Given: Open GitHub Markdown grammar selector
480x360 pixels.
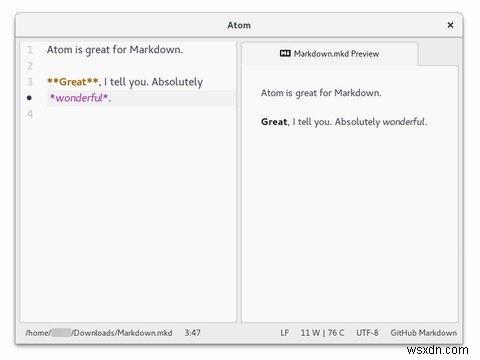Looking at the screenshot, I should pyautogui.click(x=424, y=333).
